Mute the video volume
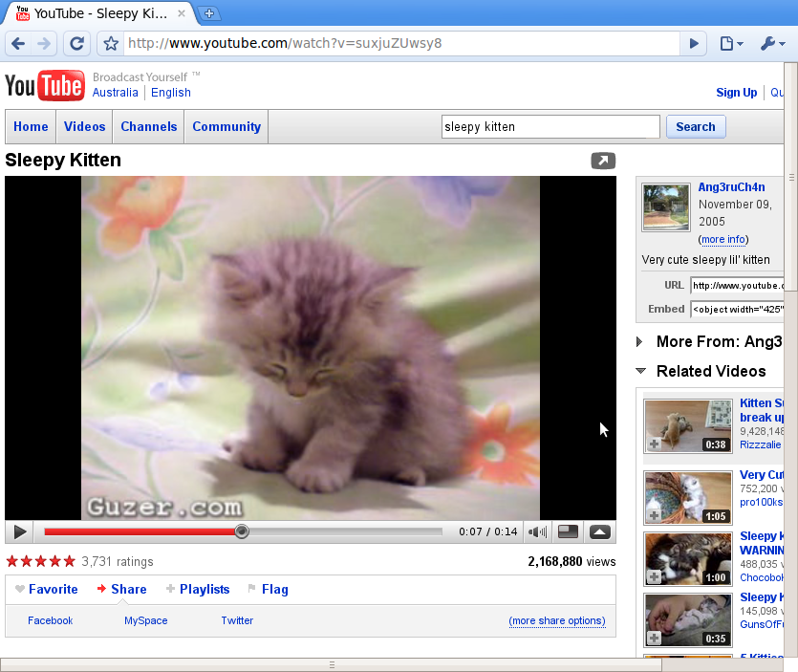The image size is (798, 672). pyautogui.click(x=537, y=532)
